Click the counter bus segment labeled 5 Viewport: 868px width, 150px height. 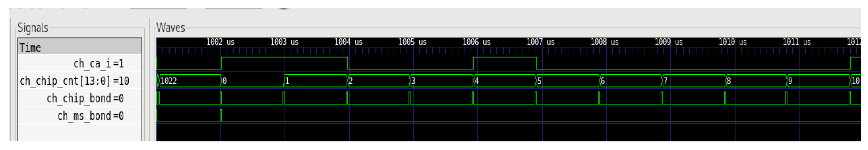tap(568, 81)
